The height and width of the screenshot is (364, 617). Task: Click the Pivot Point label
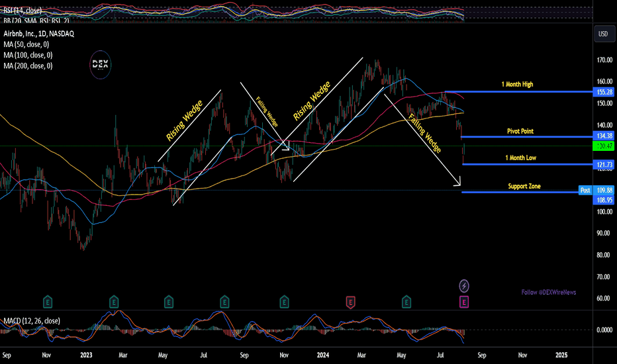click(x=520, y=131)
